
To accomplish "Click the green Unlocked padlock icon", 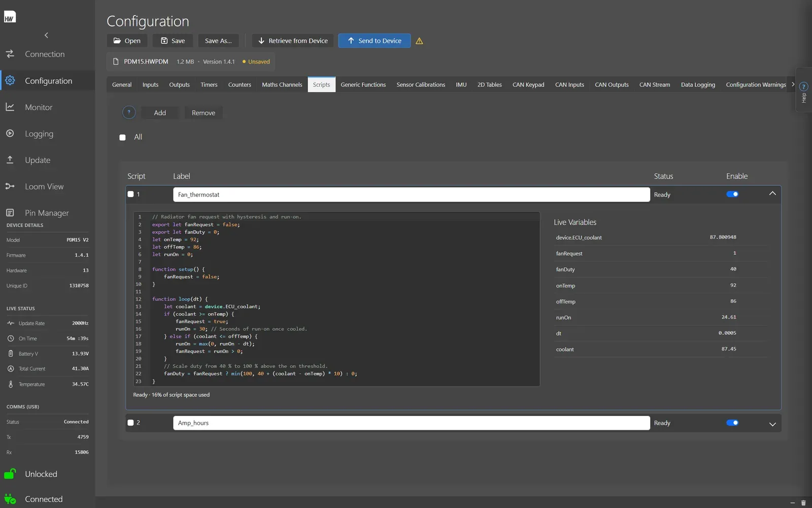I will (10, 473).
